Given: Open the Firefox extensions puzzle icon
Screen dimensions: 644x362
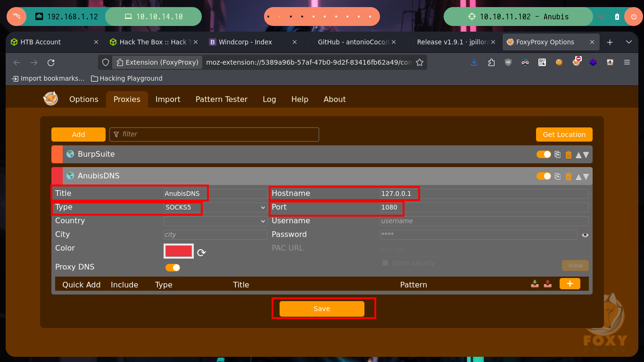Looking at the screenshot, I should pyautogui.click(x=491, y=62).
